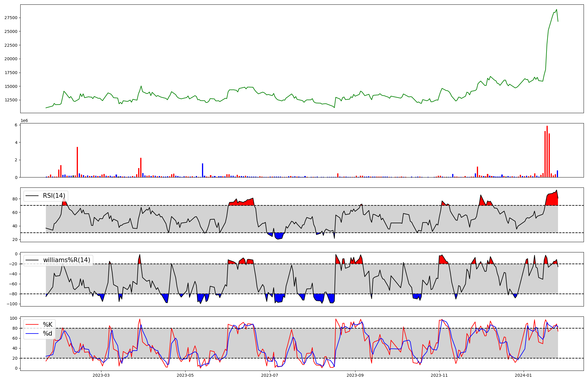Click the 2023-07 x-axis date label

[x=270, y=375]
